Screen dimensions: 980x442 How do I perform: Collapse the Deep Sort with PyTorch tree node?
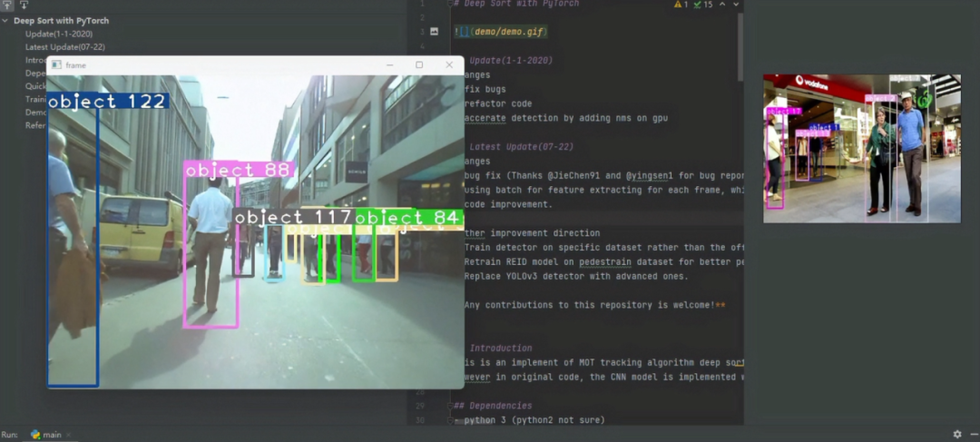(x=5, y=21)
